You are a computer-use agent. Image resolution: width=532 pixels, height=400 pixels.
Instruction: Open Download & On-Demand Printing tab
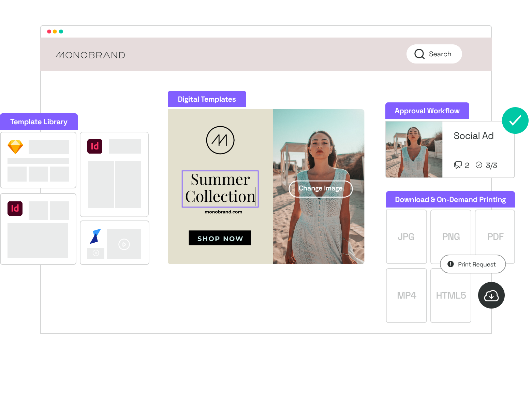click(450, 199)
